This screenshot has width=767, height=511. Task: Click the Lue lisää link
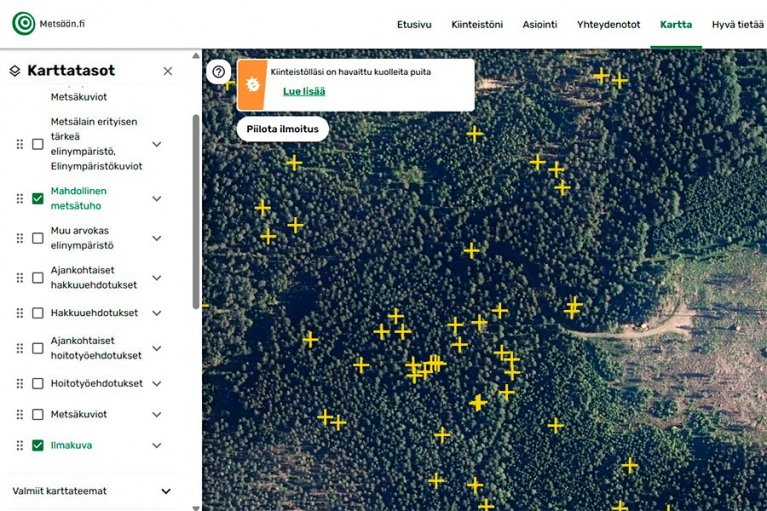click(304, 91)
